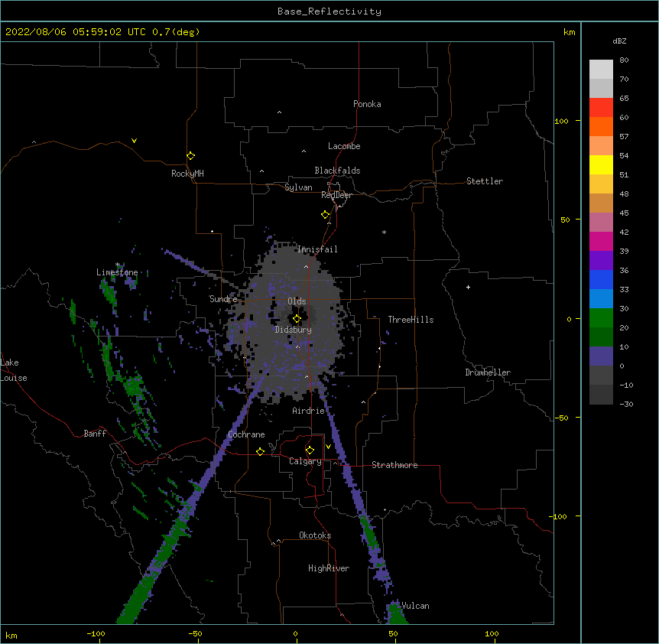Pick the magenta 39-42 dBZ legend swatch

[x=601, y=241]
